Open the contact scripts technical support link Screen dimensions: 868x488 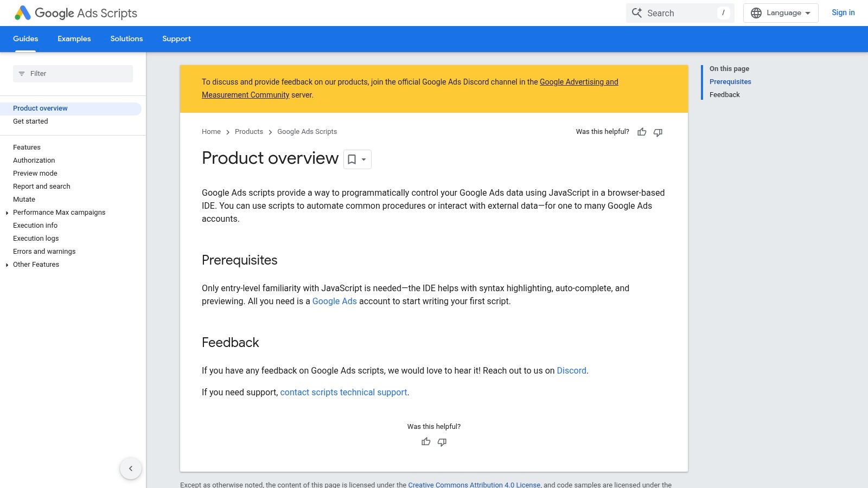point(343,393)
